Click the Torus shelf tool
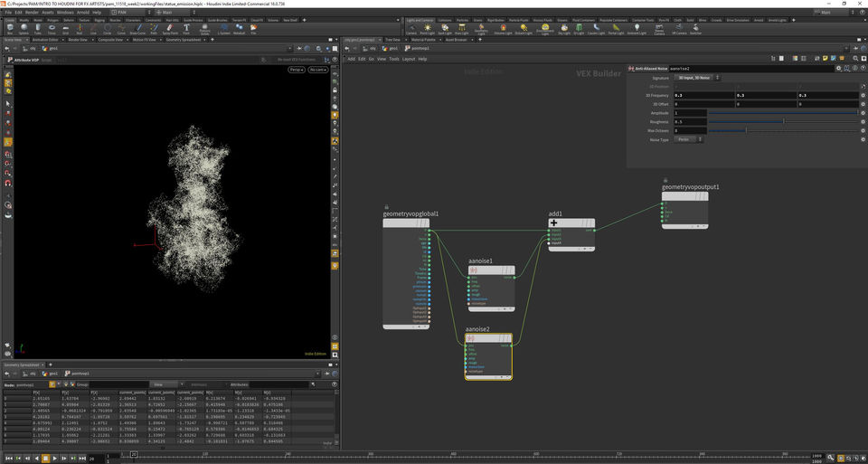Screen dimensions: 868x464 pyautogui.click(x=52, y=29)
